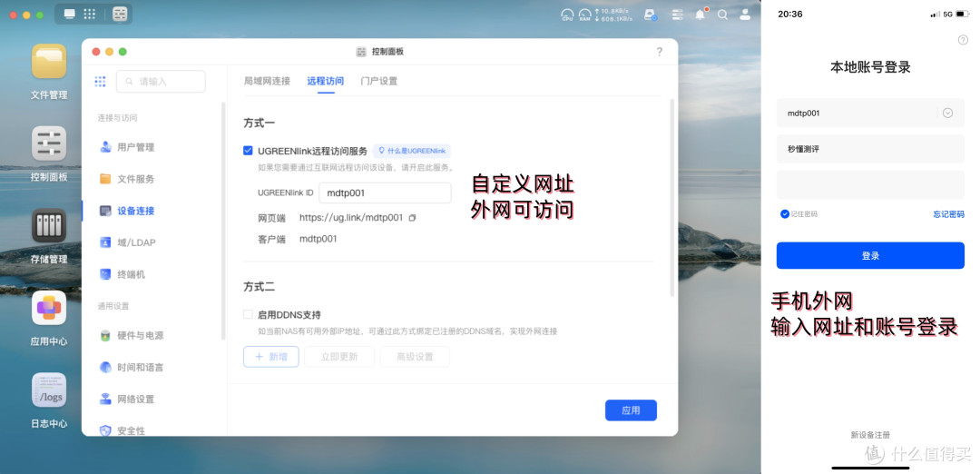Open the 日志中心 logs icon

[x=49, y=390]
